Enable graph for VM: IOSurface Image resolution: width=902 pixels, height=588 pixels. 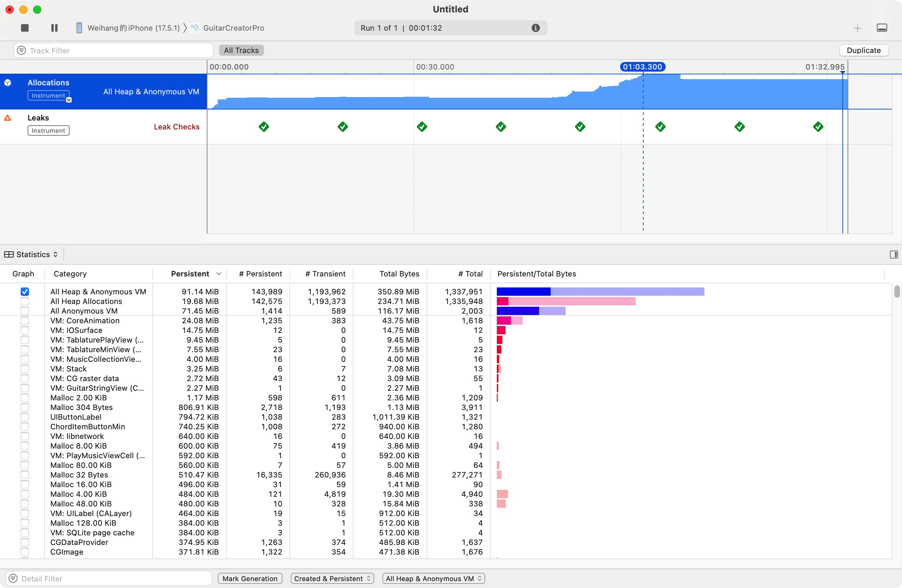point(25,330)
